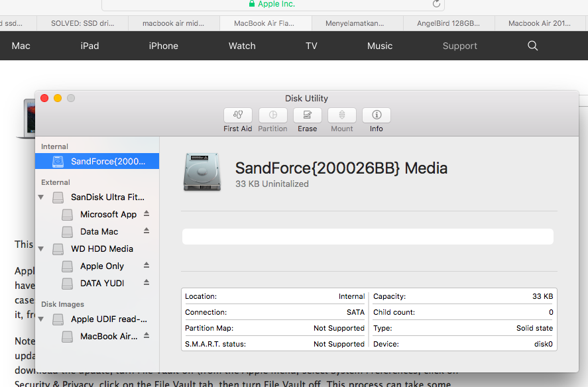This screenshot has width=588, height=387.
Task: Click the SandForce drive icon in sidebar
Action: (58, 161)
